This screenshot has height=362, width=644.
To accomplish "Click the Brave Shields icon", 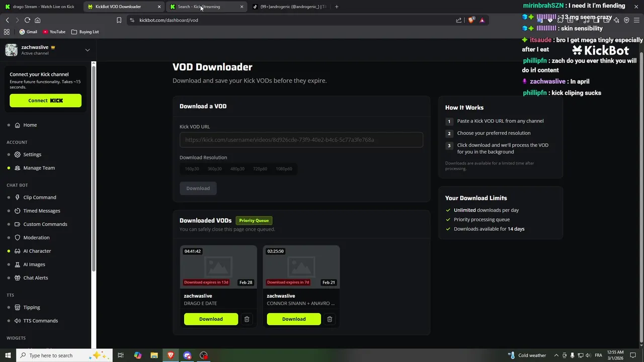I will pos(471,20).
